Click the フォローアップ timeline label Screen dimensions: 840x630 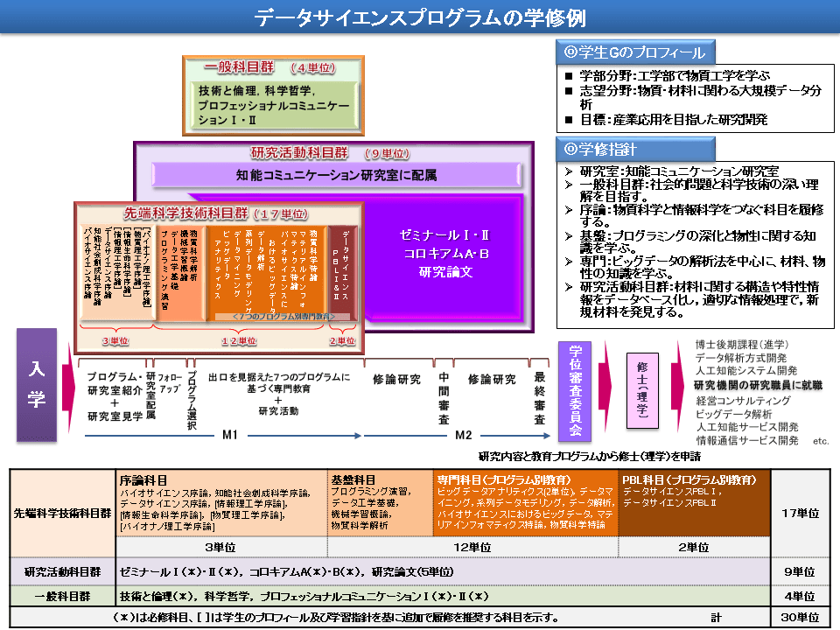pyautogui.click(x=171, y=383)
